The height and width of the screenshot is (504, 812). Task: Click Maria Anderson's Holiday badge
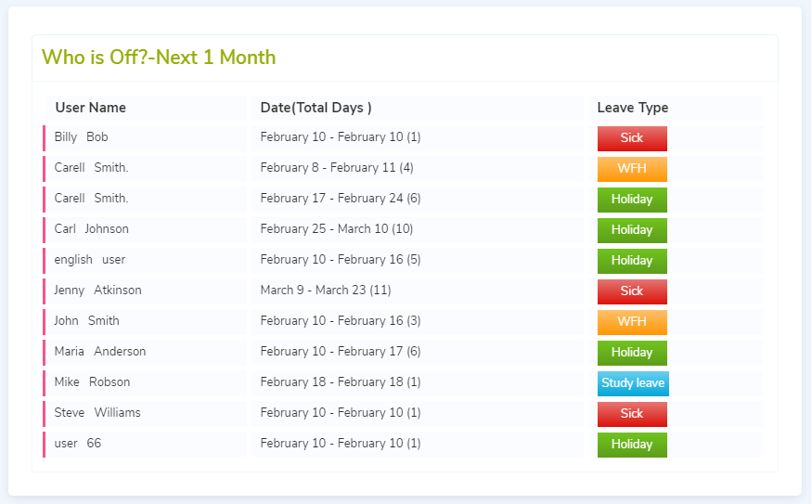coord(632,353)
